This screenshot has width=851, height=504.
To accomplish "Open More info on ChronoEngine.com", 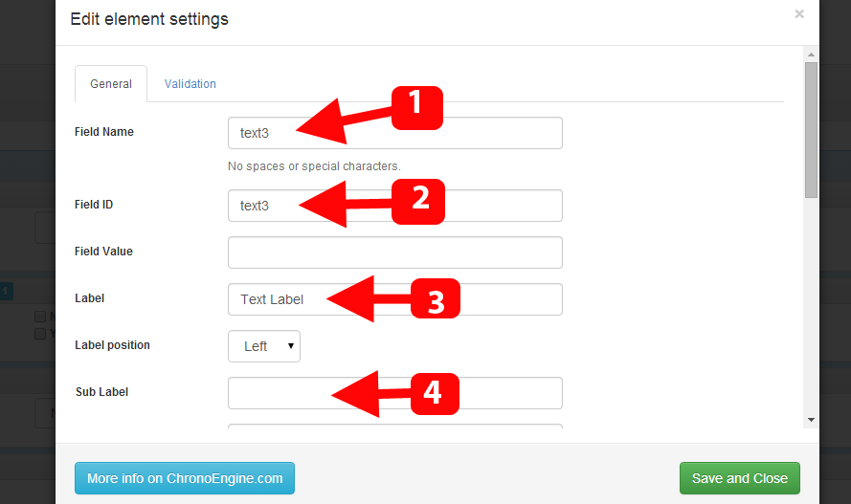I will 185,478.
